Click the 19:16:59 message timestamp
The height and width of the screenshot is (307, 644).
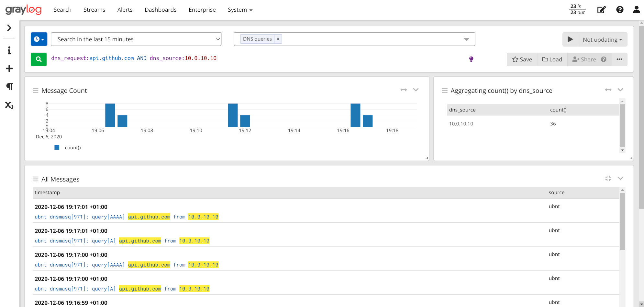(x=71, y=303)
